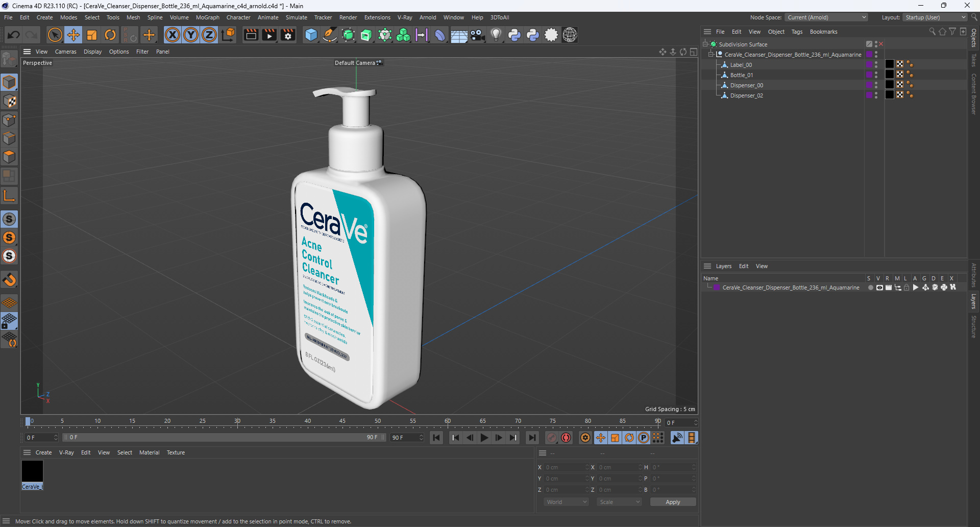The width and height of the screenshot is (980, 527).
Task: Enable record active objects button
Action: (552, 438)
